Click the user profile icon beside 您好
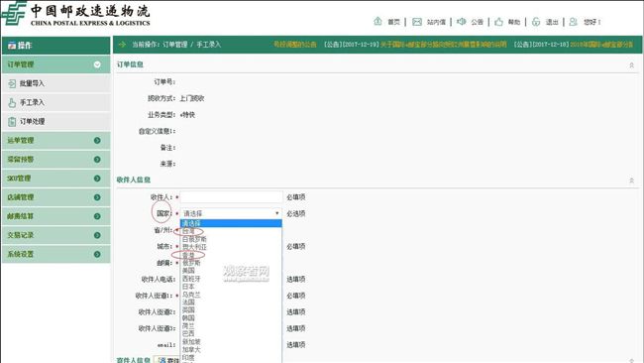 (x=574, y=22)
